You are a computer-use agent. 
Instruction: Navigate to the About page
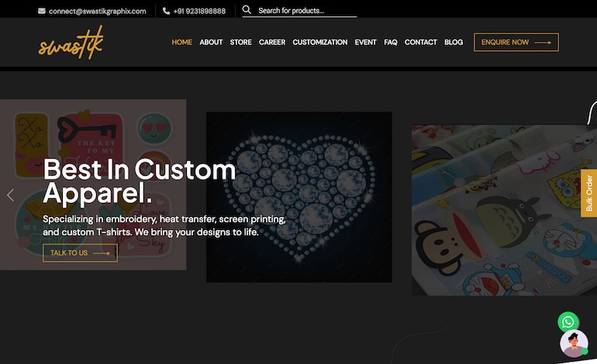pyautogui.click(x=211, y=43)
